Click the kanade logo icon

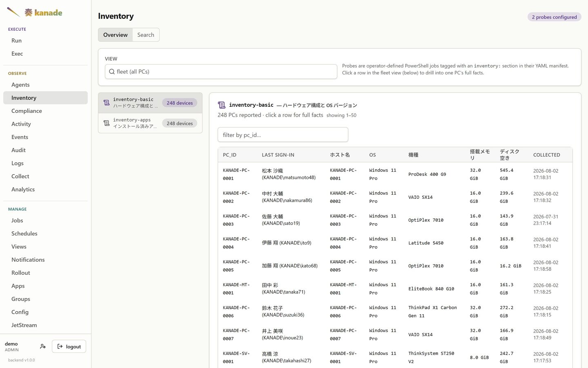[13, 12]
